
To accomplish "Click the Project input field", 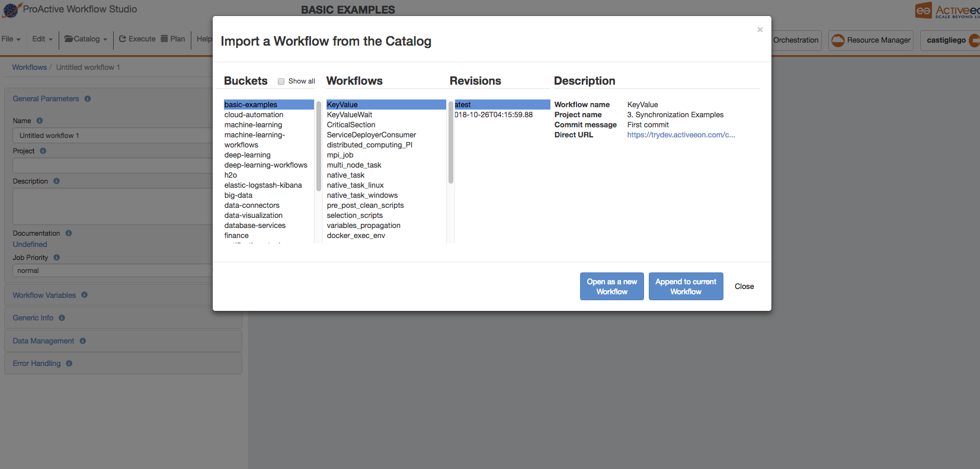I will (x=113, y=165).
